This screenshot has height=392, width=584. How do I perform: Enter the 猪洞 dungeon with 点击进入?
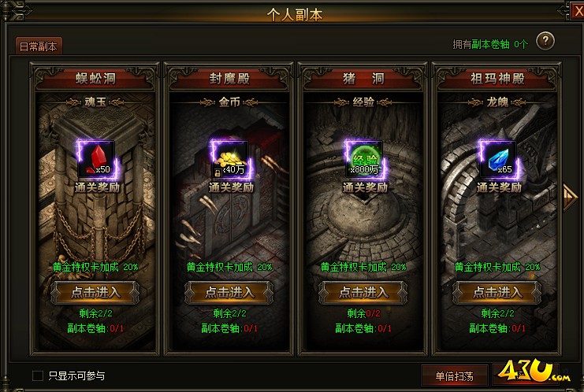point(363,293)
